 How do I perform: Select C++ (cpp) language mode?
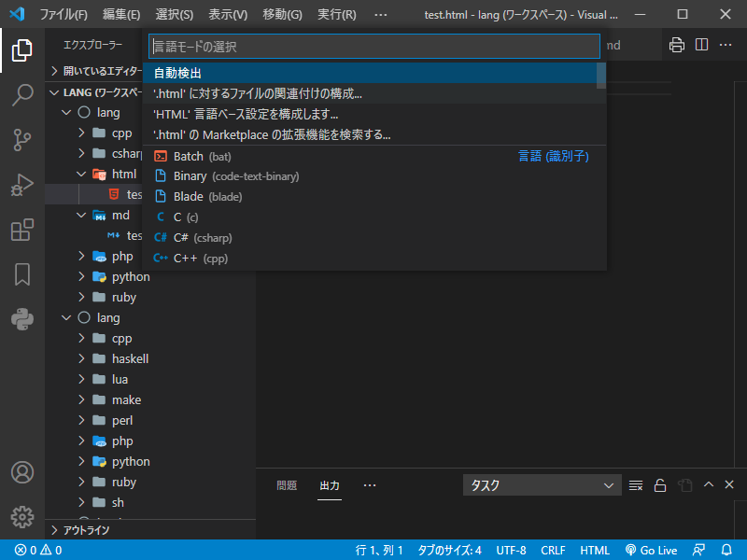374,259
